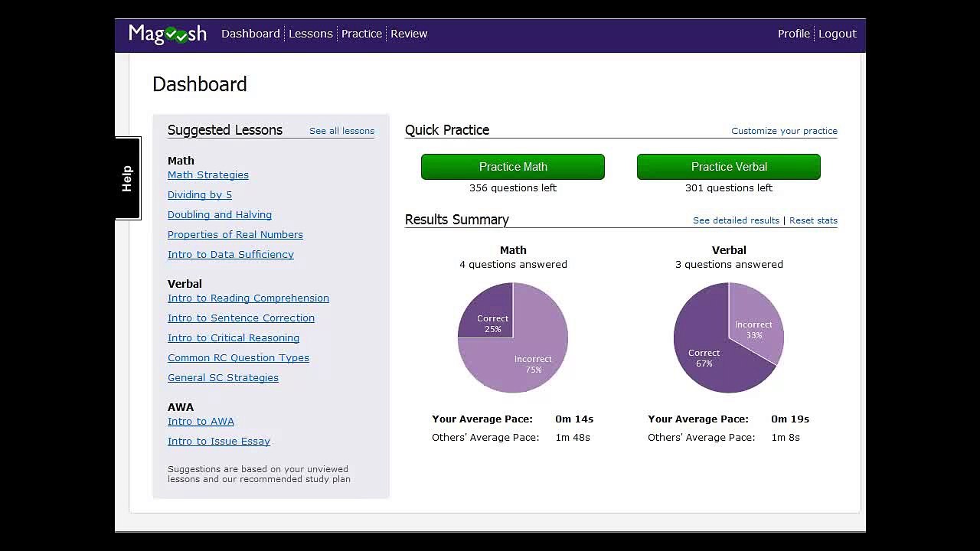Screen dimensions: 980x551
Task: Open the Lessons nav item
Action: click(310, 34)
